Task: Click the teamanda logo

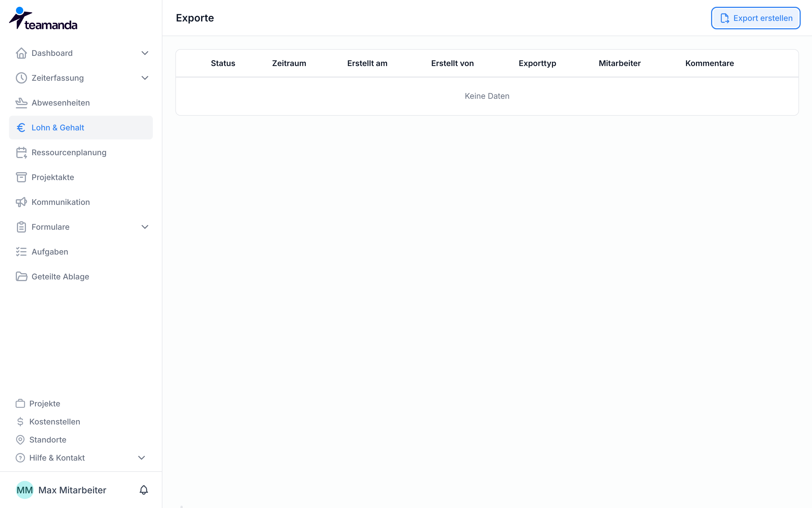Action: 43,18
